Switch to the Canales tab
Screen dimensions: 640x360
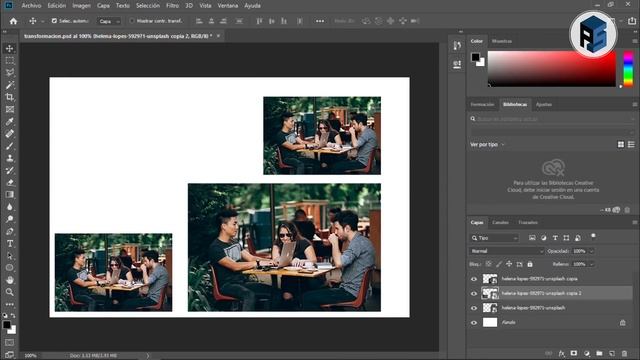coord(500,222)
